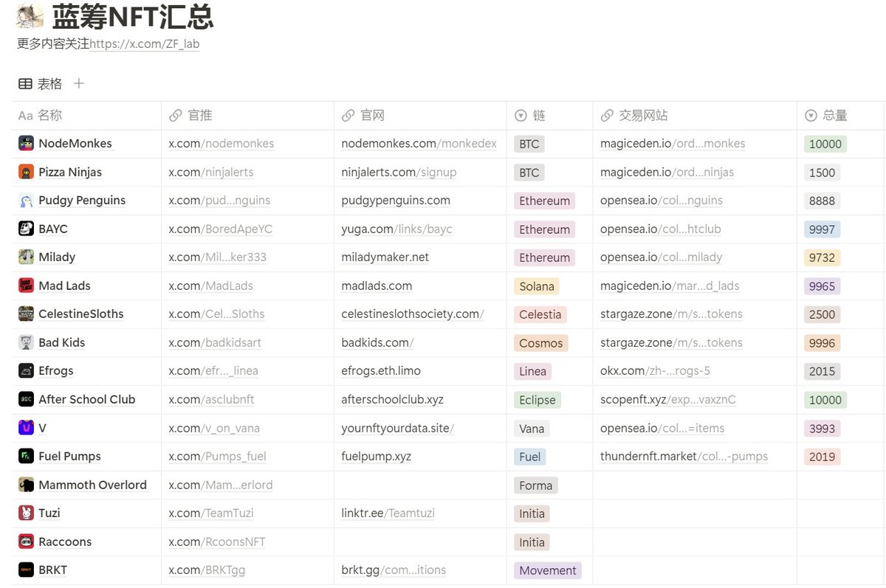Click the CelestineSloths row icon
886x588 pixels.
[26, 314]
